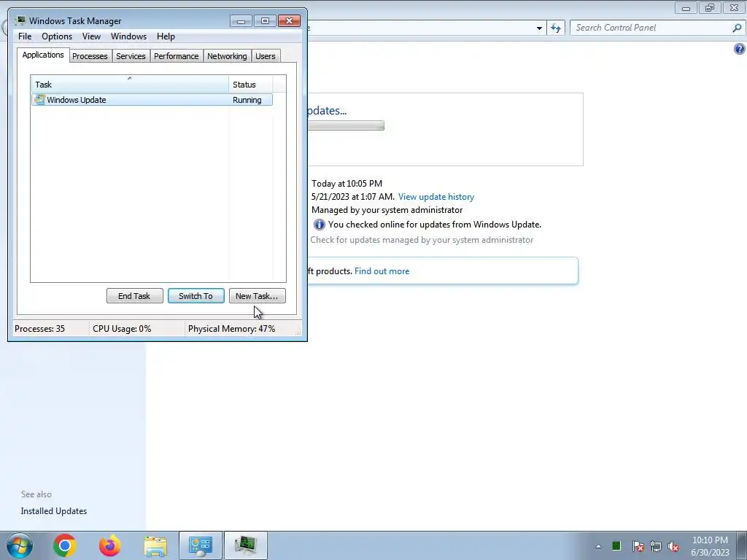Image resolution: width=747 pixels, height=560 pixels.
Task: Open Control Panel help icon
Action: coord(740,49)
